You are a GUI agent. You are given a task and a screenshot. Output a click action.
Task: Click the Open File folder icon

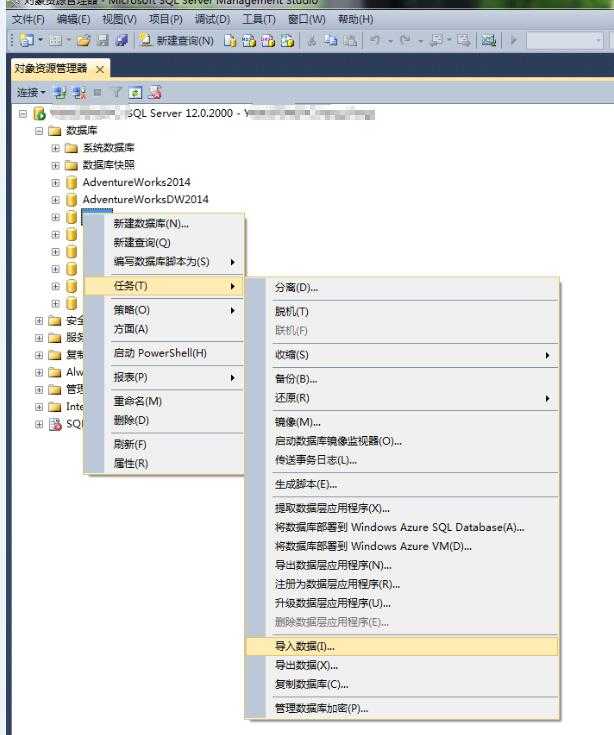click(84, 41)
